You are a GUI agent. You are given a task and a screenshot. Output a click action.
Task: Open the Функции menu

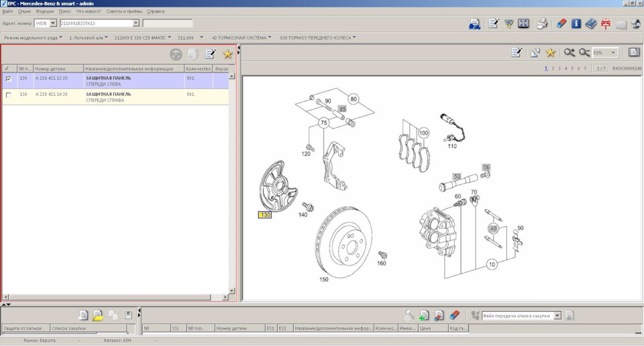coord(44,11)
